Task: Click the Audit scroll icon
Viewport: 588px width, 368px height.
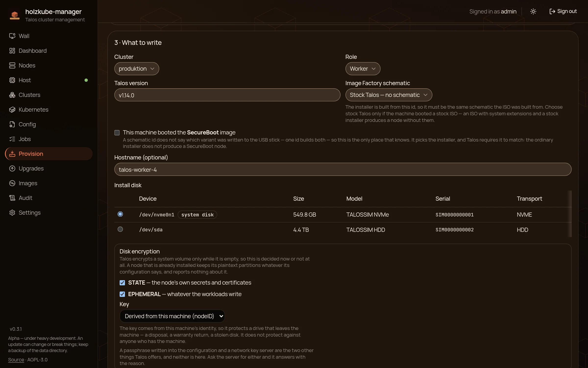Action: click(x=12, y=198)
